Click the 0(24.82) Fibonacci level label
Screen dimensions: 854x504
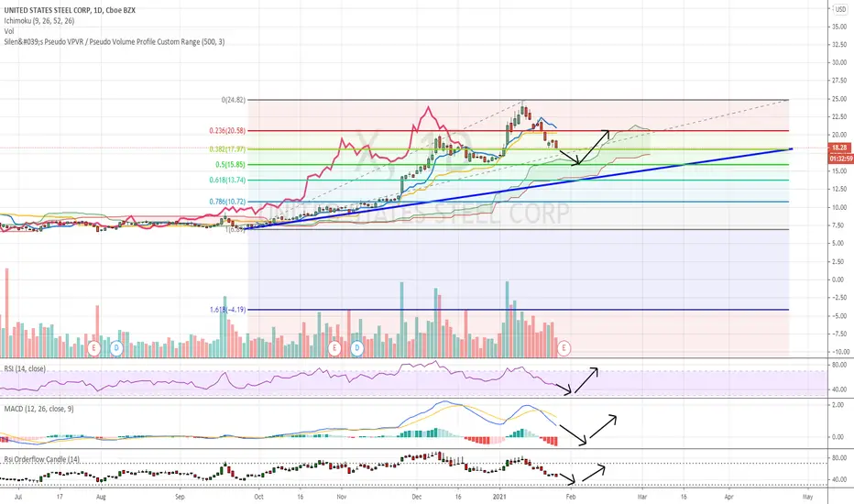(x=233, y=100)
